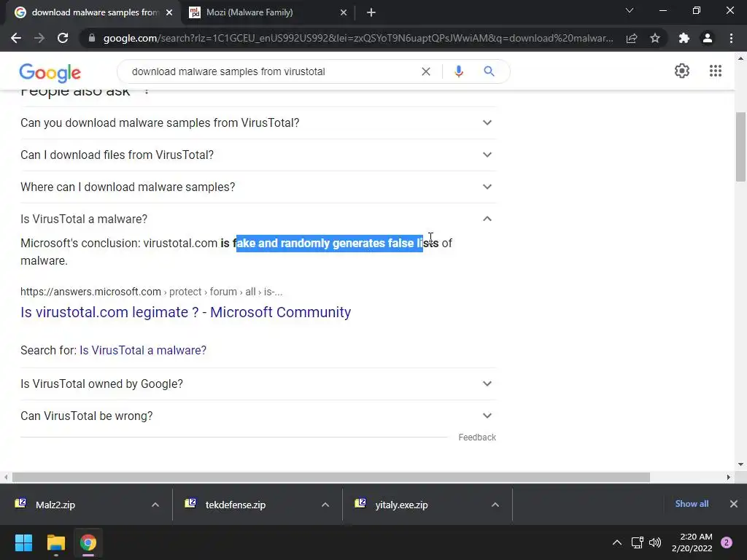Open tab search chevron

click(x=630, y=10)
